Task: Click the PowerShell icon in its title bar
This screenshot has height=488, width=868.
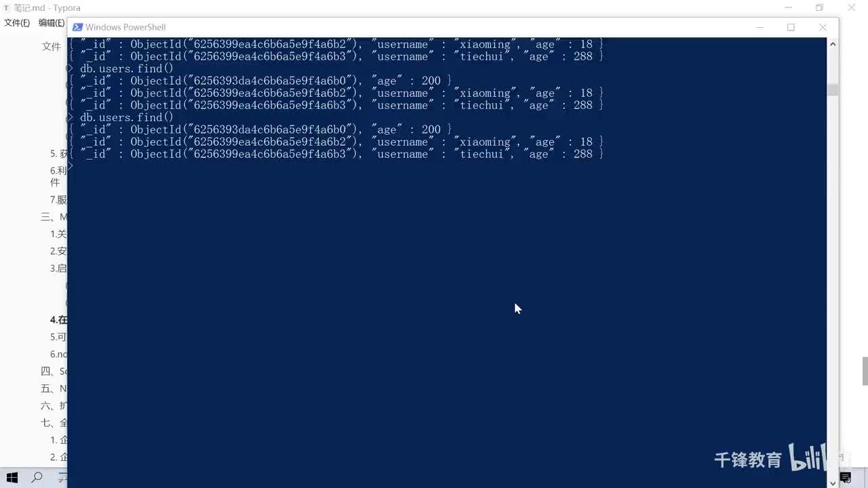Action: point(77,27)
